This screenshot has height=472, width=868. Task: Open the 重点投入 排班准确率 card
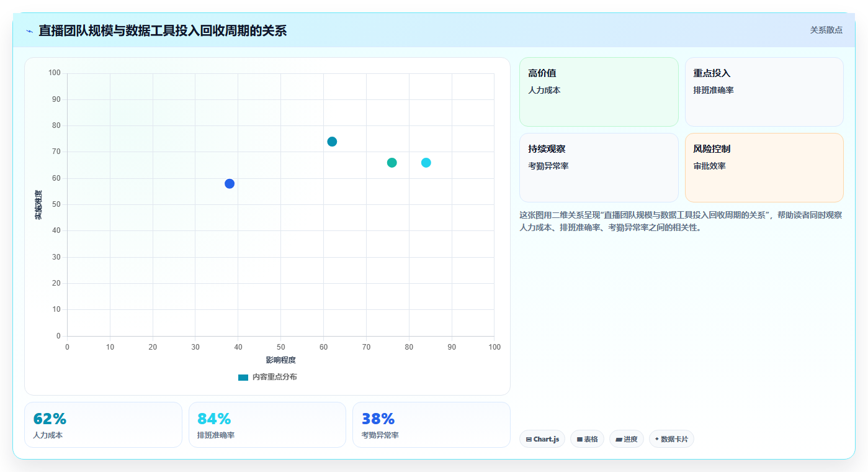click(764, 92)
